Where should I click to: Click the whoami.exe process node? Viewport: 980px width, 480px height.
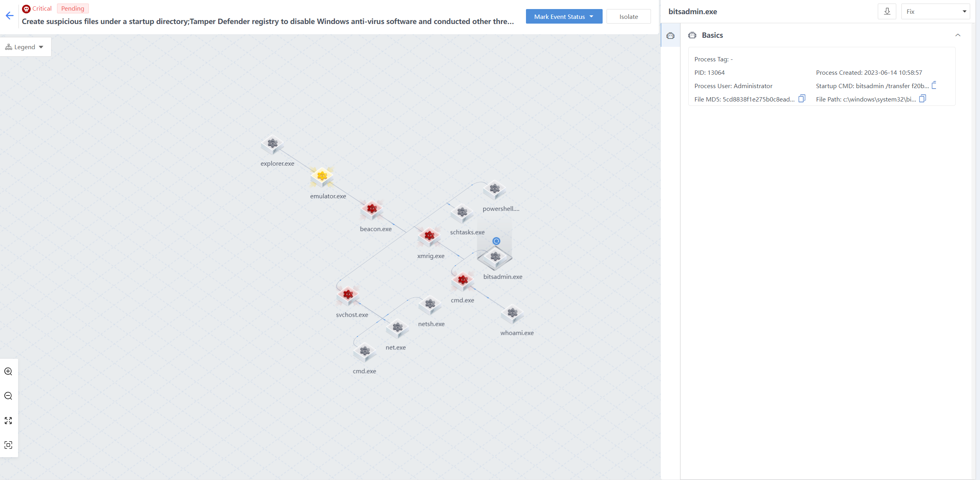click(512, 314)
